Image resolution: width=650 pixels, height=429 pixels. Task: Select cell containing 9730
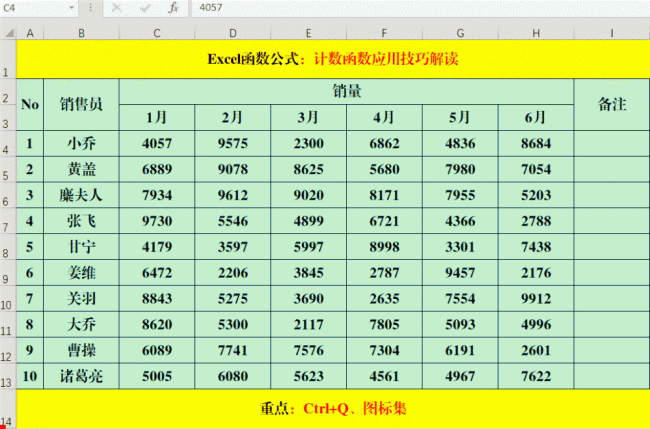point(157,221)
